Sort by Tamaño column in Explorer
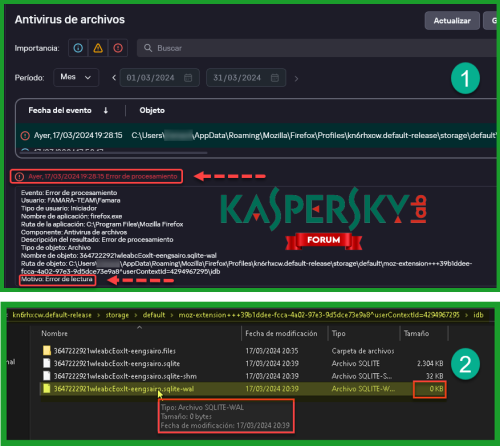 [x=416, y=333]
